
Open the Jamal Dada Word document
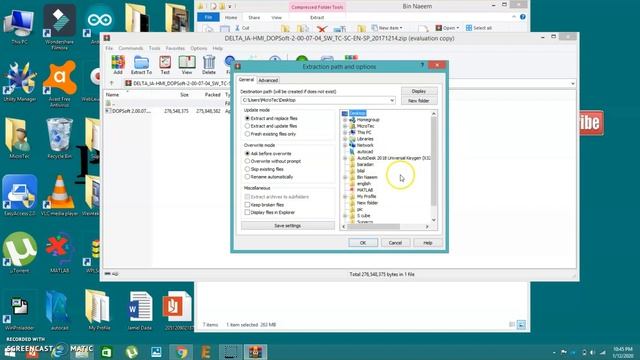point(140,310)
